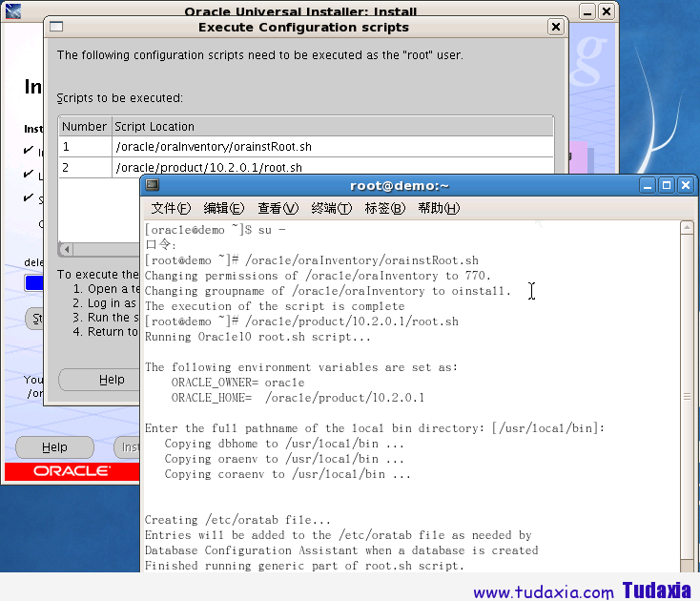This screenshot has width=700, height=601.
Task: Click left arrow of scripts table scrollbar
Action: (67, 249)
